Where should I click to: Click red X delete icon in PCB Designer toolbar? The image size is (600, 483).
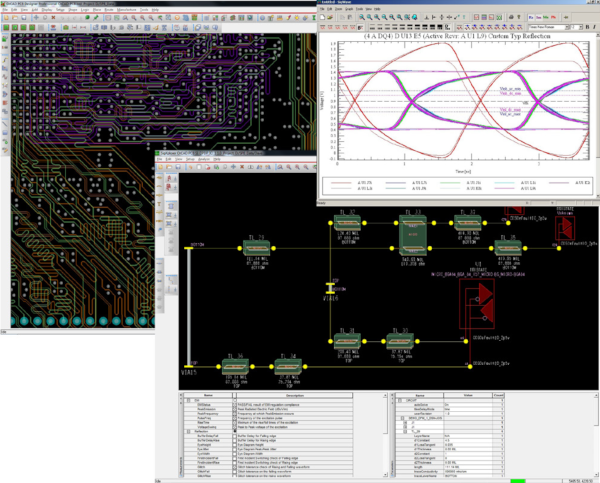[54, 18]
